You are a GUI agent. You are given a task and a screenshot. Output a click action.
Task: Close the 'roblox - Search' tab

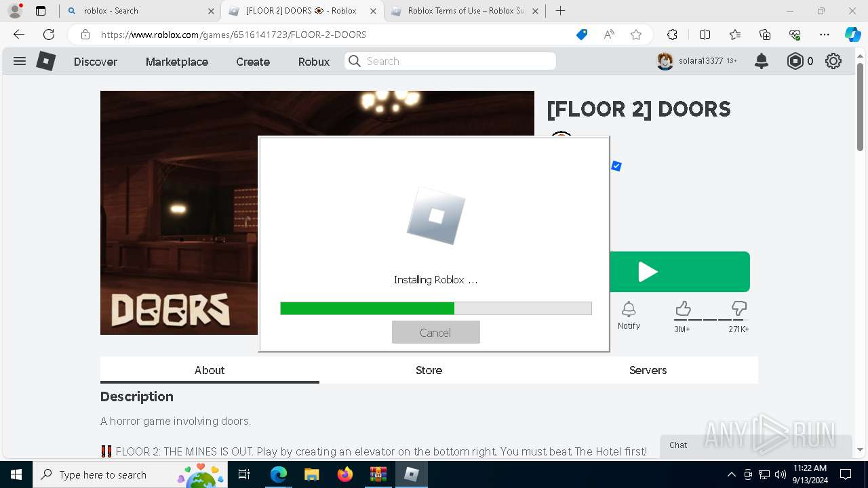point(211,11)
